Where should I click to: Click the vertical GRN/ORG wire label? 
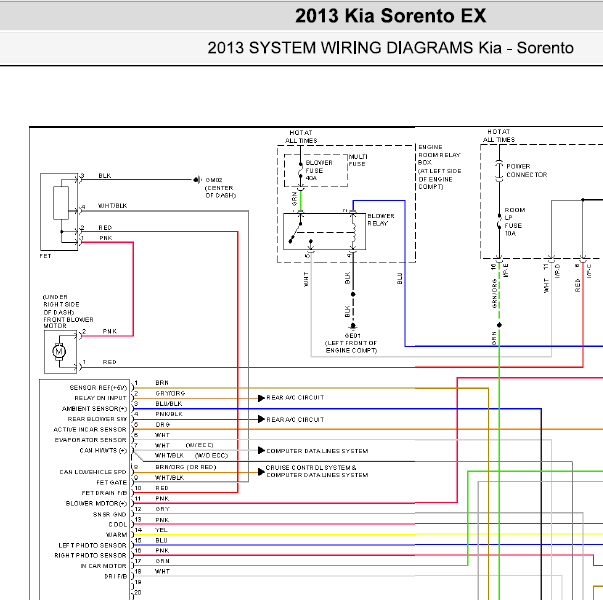pyautogui.click(x=494, y=293)
